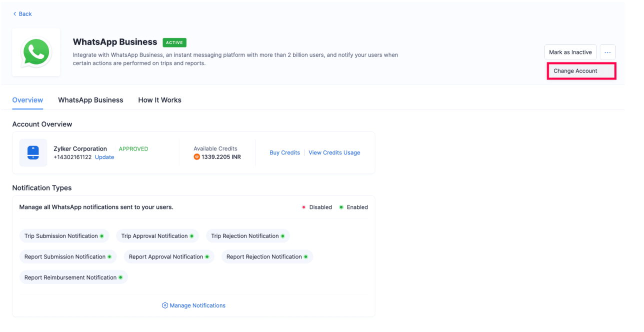644x332 pixels.
Task: Switch to the WhatsApp Business tab
Action: 90,100
